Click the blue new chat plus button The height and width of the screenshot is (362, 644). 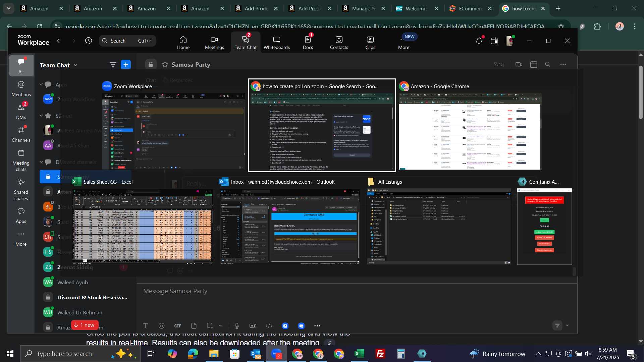[126, 65]
